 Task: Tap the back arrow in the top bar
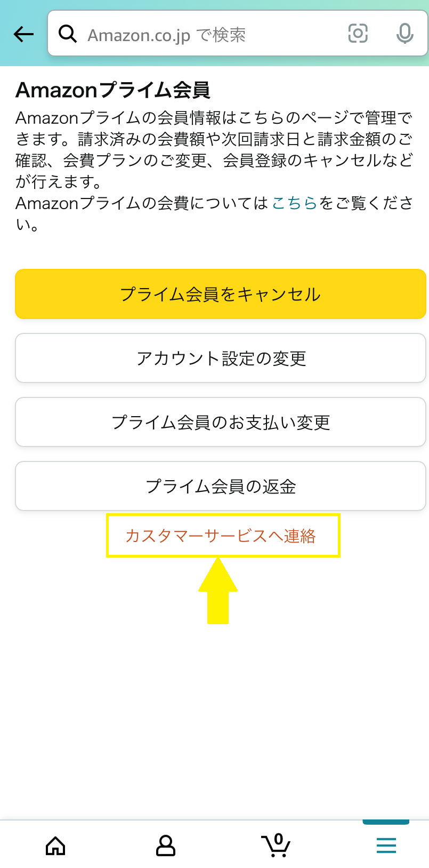[x=22, y=34]
